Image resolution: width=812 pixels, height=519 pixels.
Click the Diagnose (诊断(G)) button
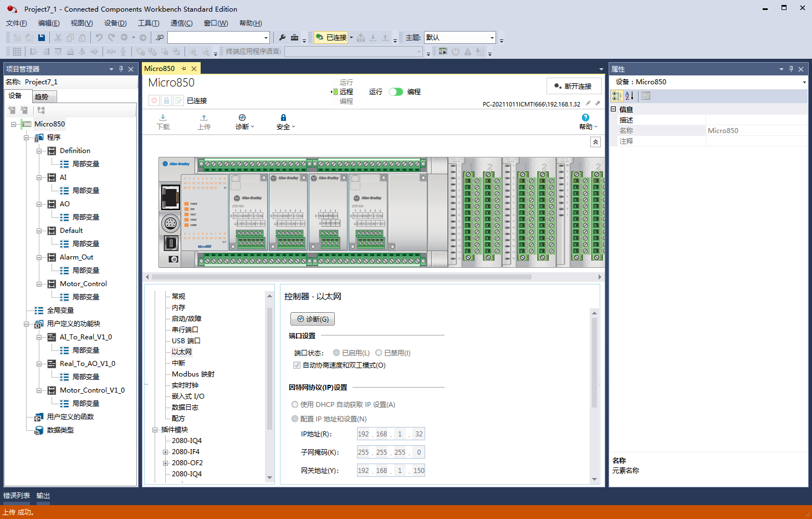(313, 319)
